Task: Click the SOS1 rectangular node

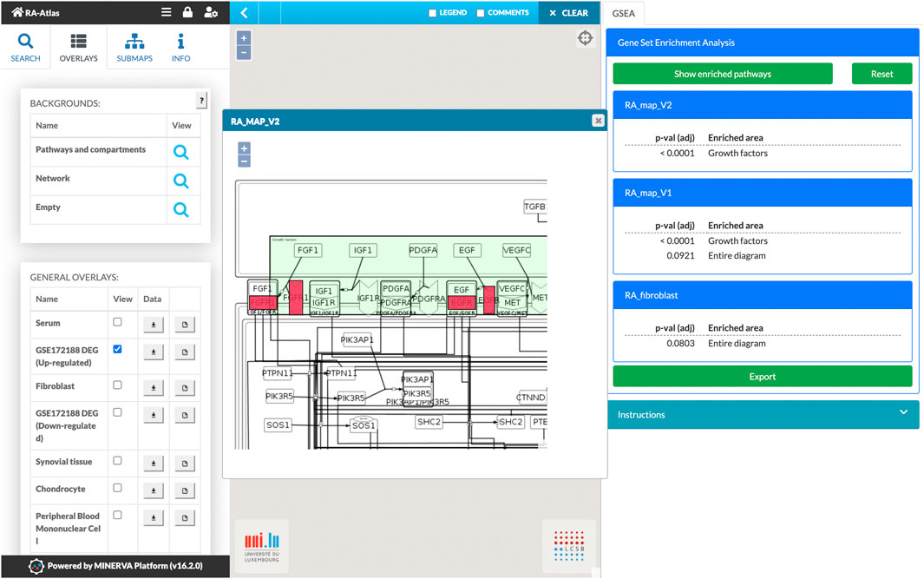Action: (278, 424)
